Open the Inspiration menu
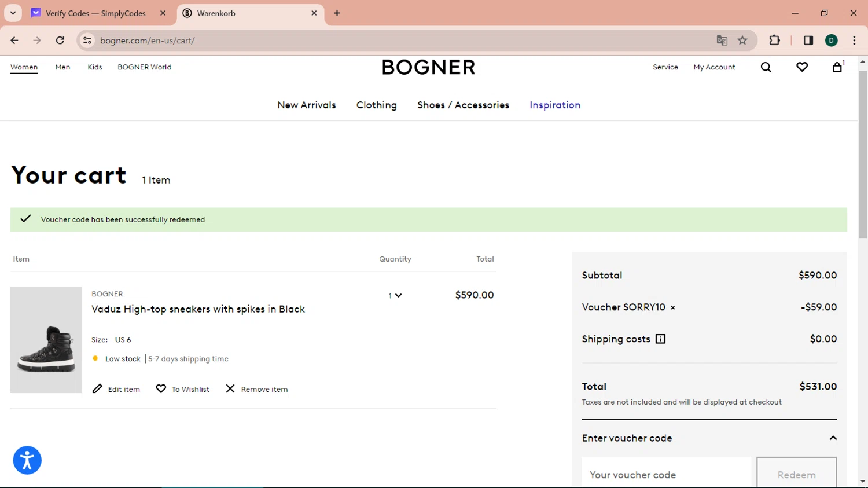Image resolution: width=868 pixels, height=488 pixels. pyautogui.click(x=555, y=105)
